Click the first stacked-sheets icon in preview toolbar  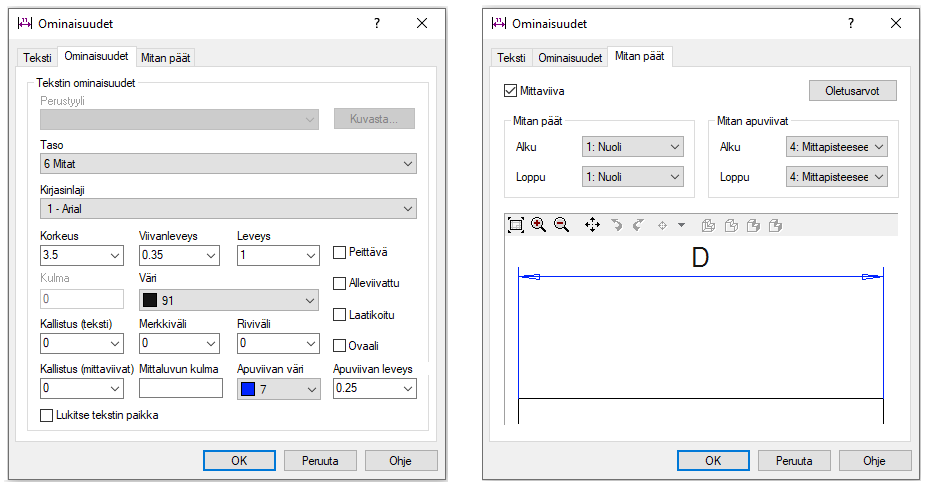click(x=708, y=225)
